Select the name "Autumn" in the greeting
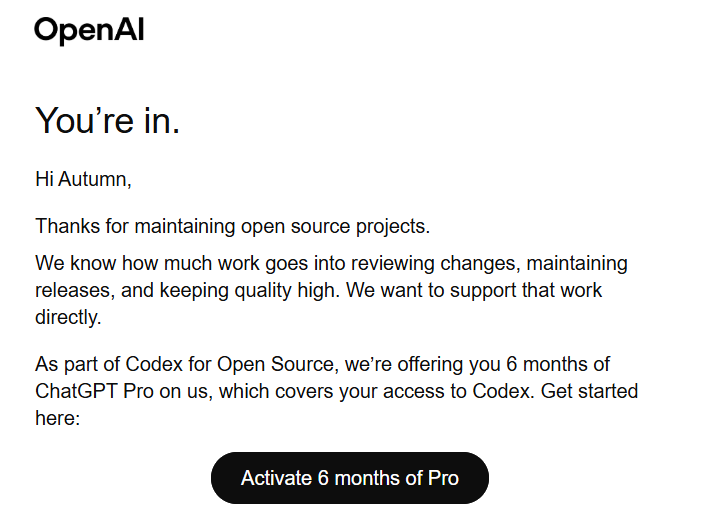Screen dimensions: 727x516 click(93, 180)
